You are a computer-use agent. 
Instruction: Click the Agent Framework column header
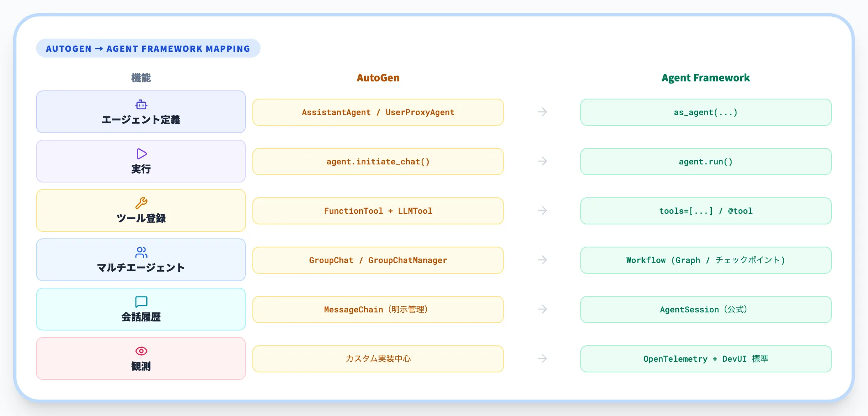[706, 78]
